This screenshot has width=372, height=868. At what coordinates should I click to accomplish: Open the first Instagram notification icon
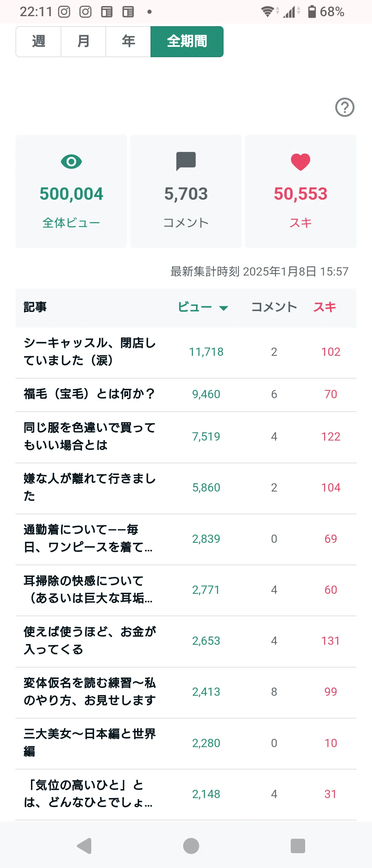tap(64, 12)
